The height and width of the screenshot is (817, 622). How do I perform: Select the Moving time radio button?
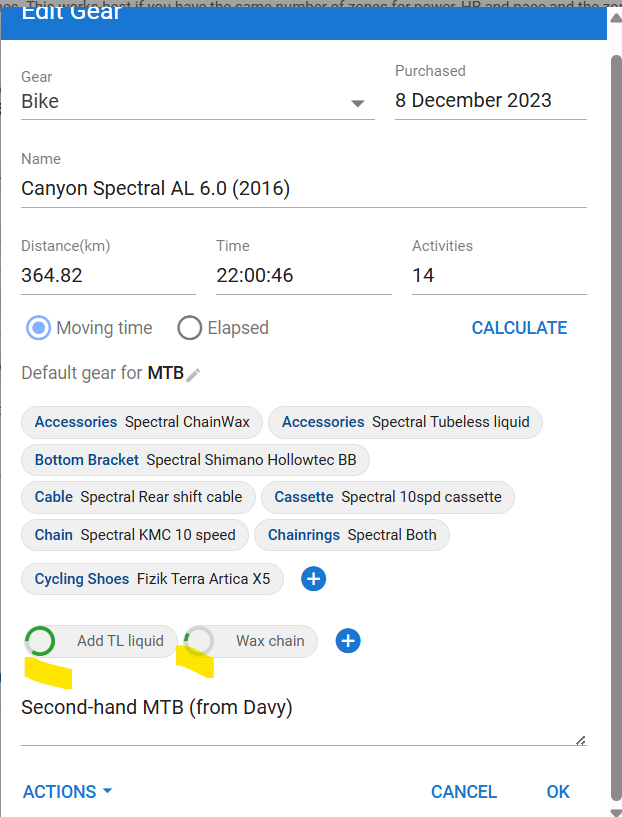(39, 328)
